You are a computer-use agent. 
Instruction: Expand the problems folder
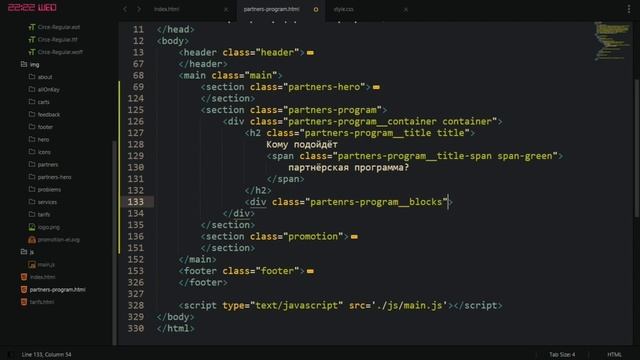(49, 190)
